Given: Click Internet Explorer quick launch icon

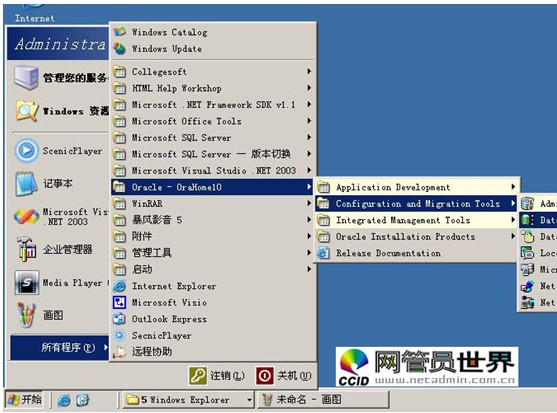Looking at the screenshot, I should [x=64, y=400].
